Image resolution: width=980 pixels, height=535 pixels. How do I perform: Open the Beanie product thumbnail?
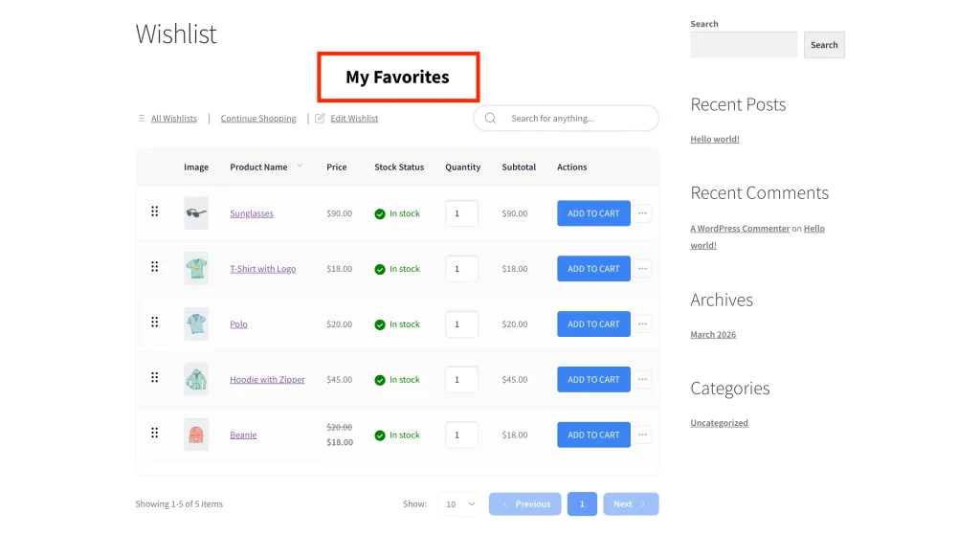tap(196, 435)
